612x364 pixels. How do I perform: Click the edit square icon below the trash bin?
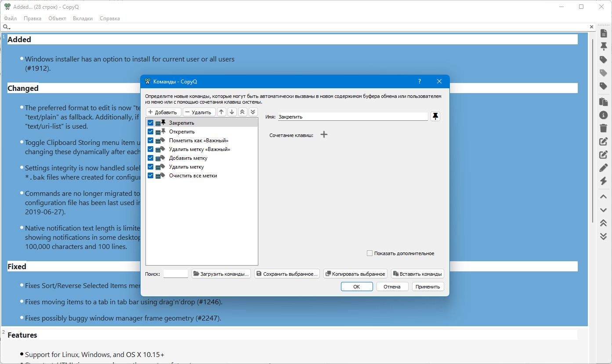tap(603, 141)
